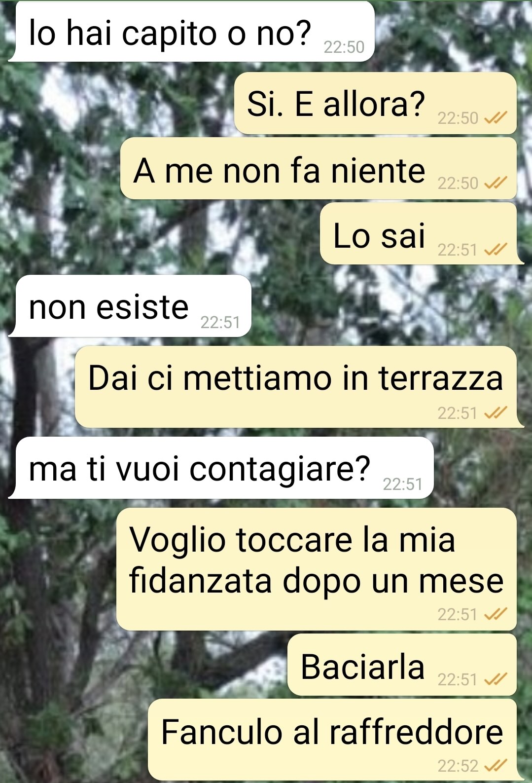
Task: Select the "Voglio toccare la mia fidanzata" bubble
Action: click(317, 569)
